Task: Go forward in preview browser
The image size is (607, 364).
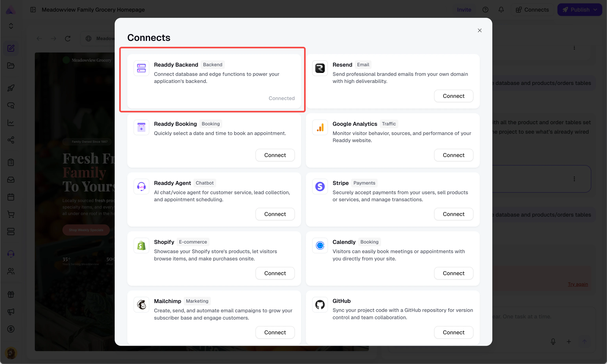Action: [54, 39]
